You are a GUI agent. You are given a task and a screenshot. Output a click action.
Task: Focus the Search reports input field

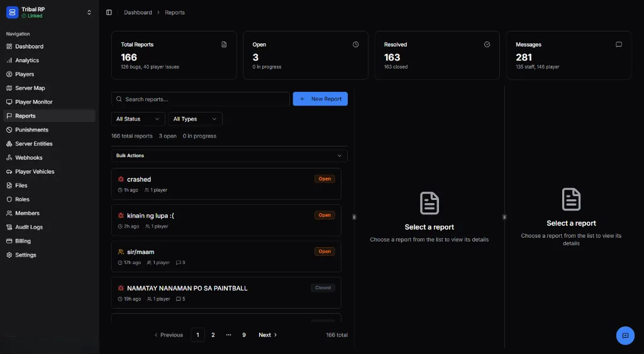pos(201,99)
